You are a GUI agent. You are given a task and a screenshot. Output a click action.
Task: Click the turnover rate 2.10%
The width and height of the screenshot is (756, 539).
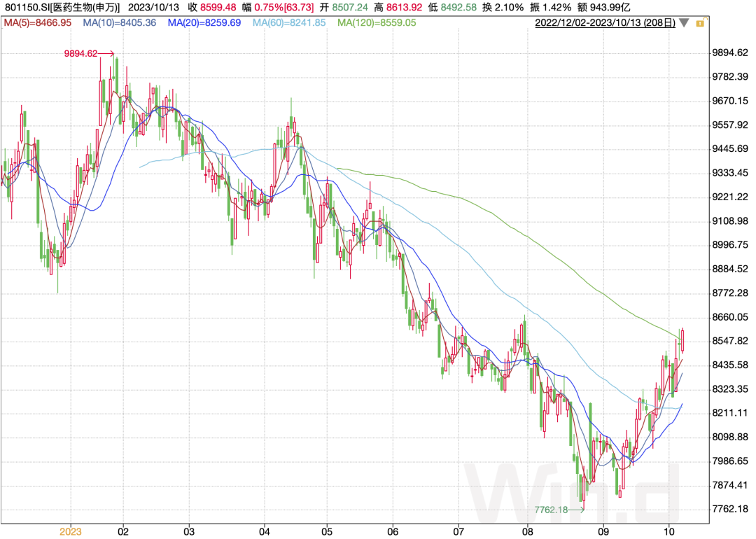point(508,8)
